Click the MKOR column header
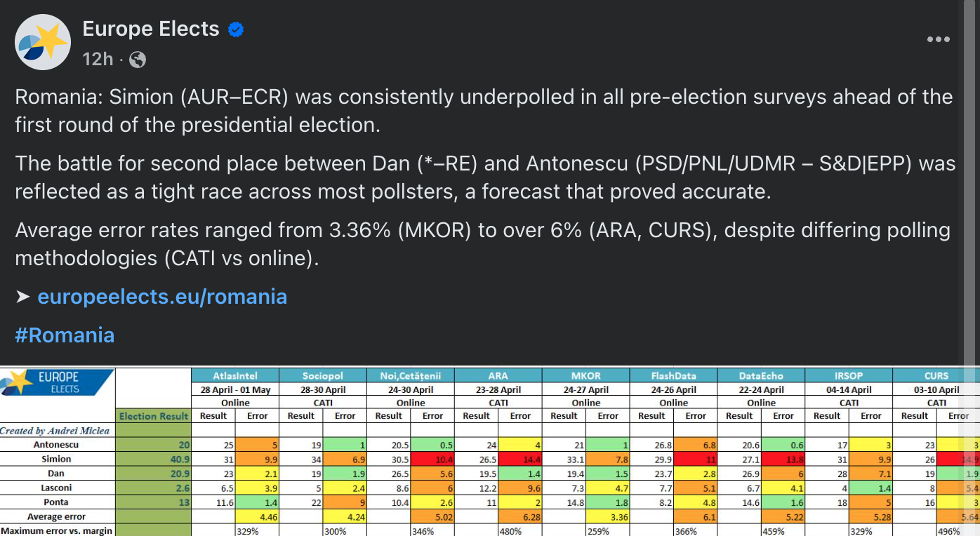 tap(586, 376)
